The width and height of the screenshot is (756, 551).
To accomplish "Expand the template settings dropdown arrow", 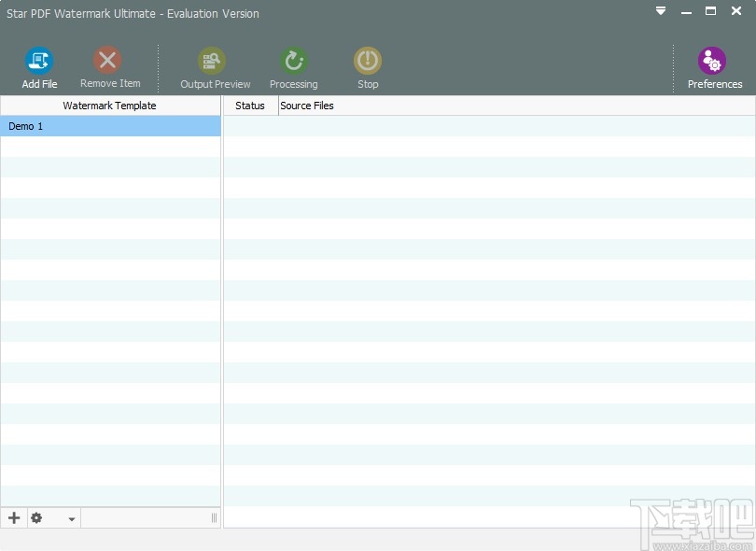I will [x=71, y=519].
